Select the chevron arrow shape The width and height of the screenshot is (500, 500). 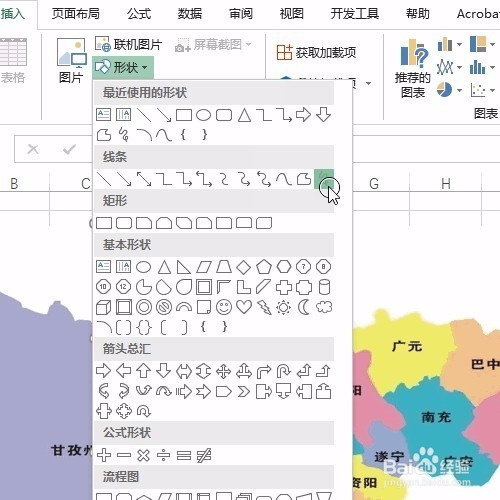244,391
